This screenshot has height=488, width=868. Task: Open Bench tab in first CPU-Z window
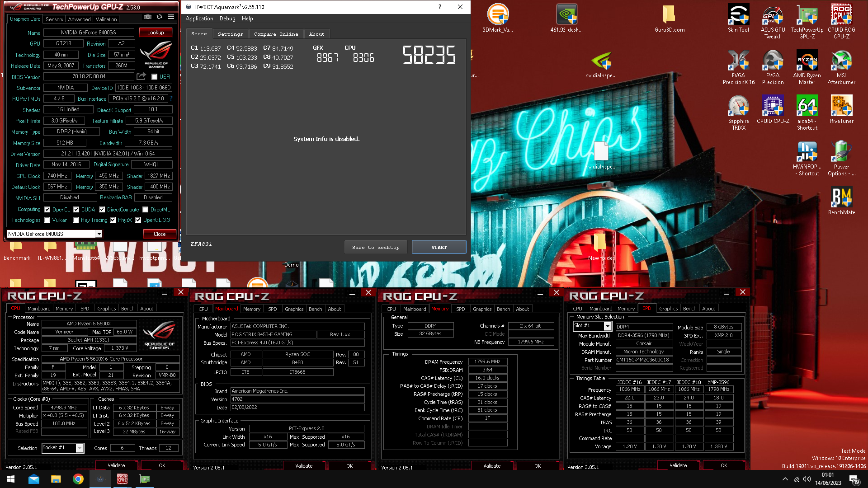[x=128, y=309]
